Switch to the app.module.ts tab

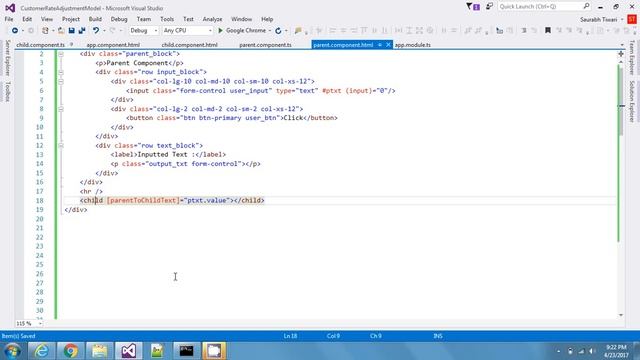click(x=413, y=45)
